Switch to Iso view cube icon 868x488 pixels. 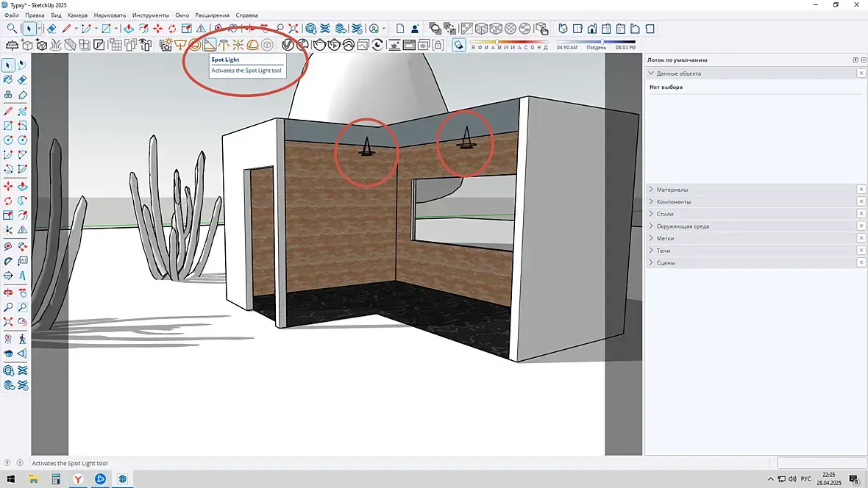click(563, 28)
